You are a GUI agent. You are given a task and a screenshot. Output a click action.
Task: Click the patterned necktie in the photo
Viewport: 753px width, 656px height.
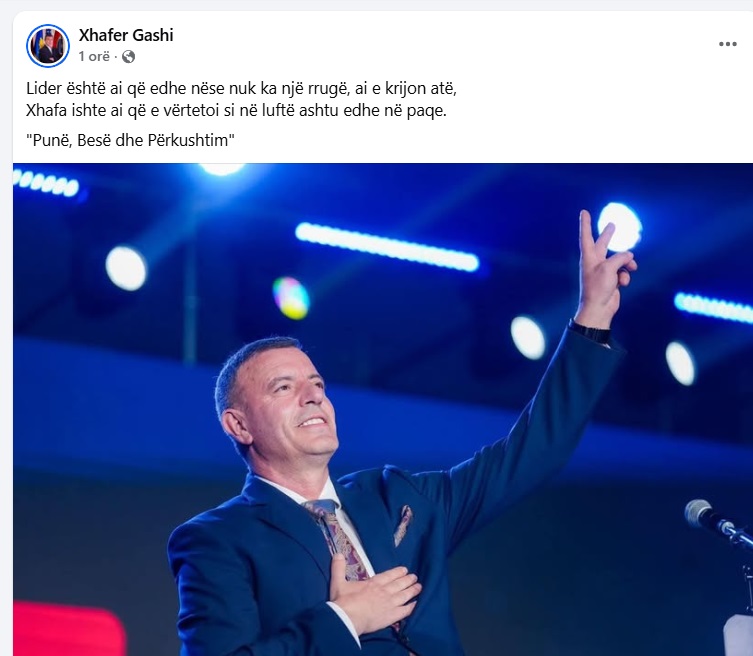tap(339, 538)
